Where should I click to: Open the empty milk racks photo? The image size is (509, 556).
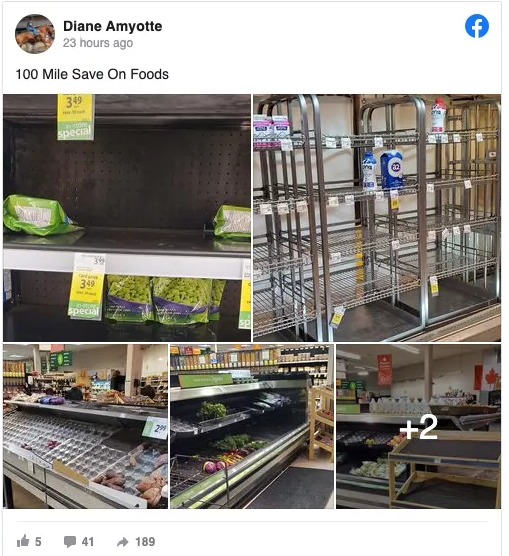(x=377, y=218)
